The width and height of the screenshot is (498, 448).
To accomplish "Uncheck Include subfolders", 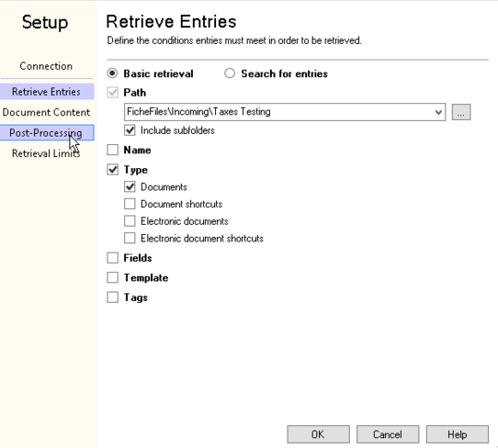I will [130, 130].
